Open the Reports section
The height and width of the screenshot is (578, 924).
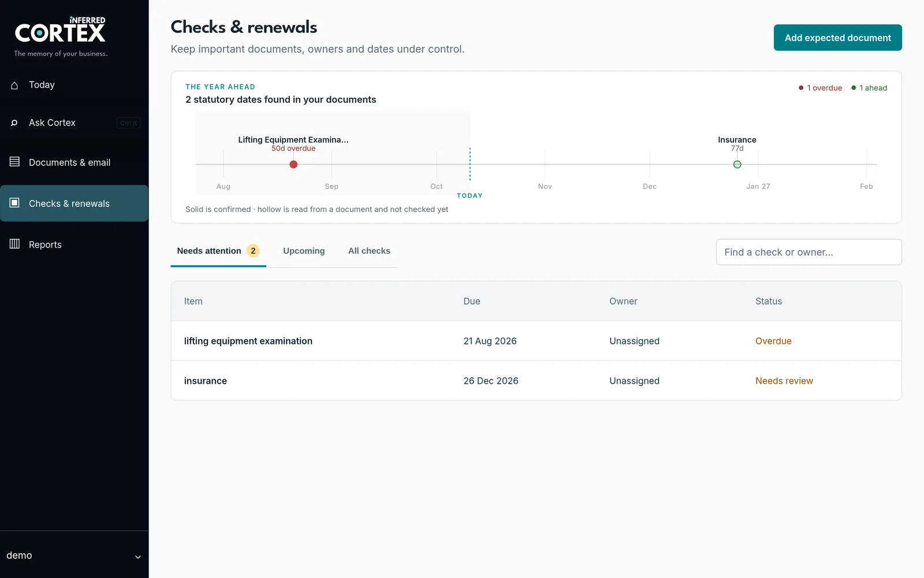(74, 244)
